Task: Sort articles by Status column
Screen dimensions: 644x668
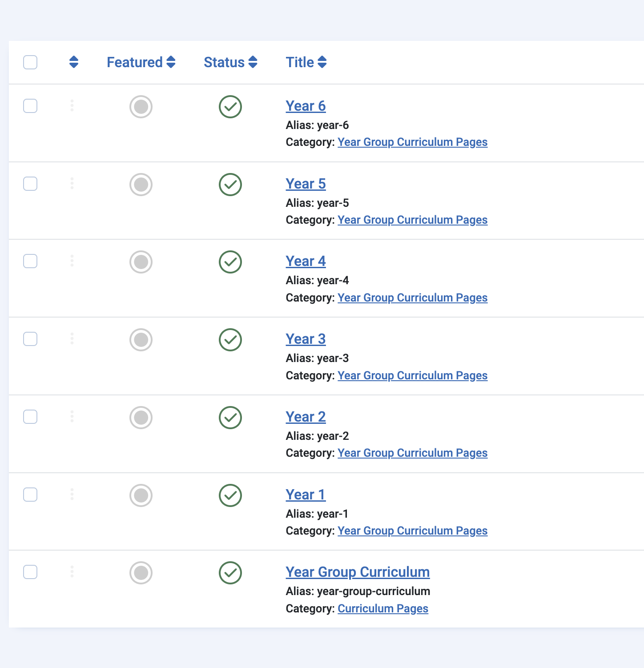Action: pos(230,62)
